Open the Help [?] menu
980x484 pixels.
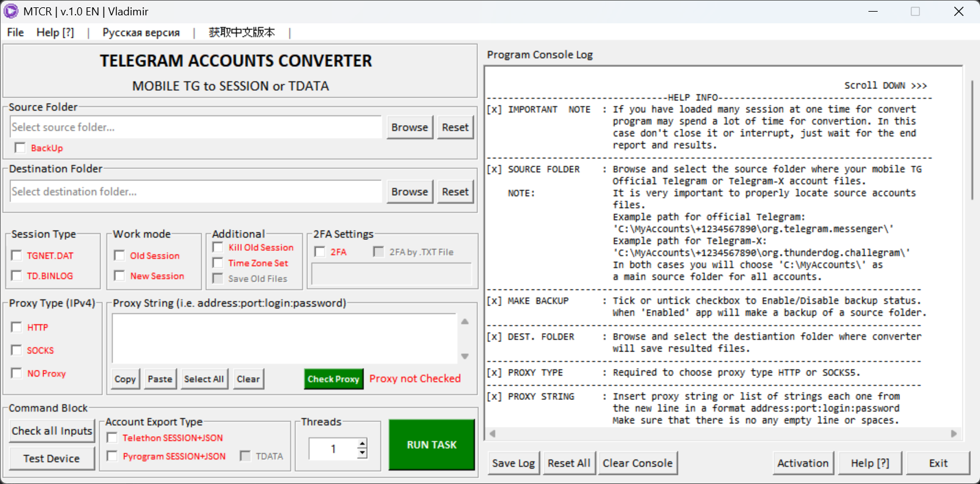point(55,33)
